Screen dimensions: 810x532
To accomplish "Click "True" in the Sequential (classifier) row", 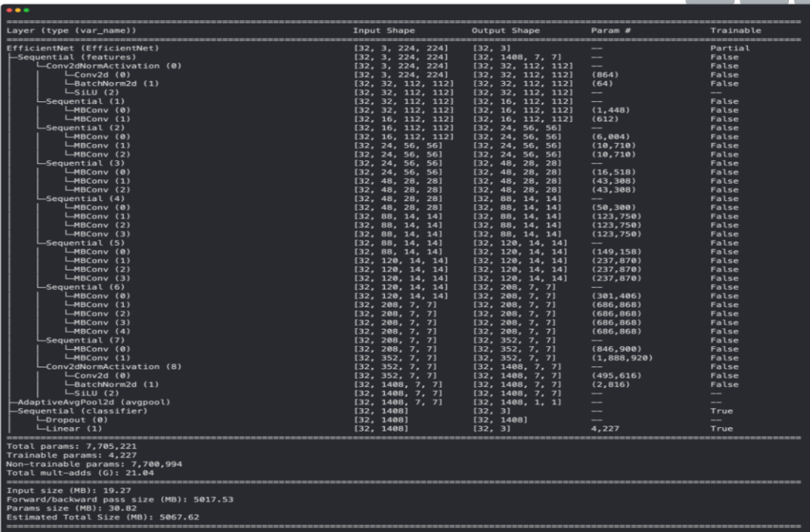I will click(x=721, y=411).
